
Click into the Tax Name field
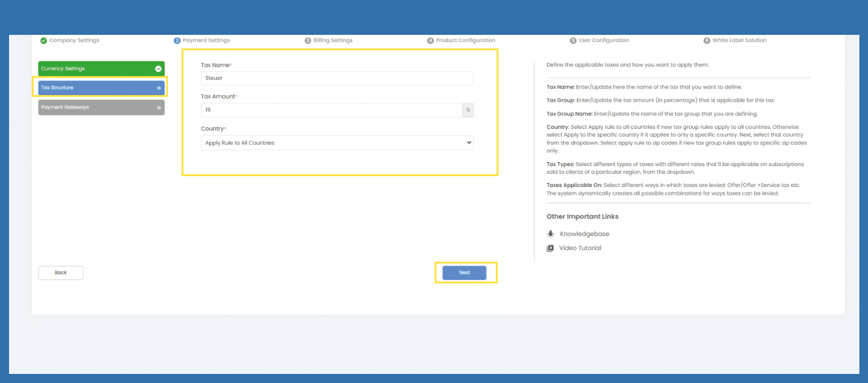[337, 78]
